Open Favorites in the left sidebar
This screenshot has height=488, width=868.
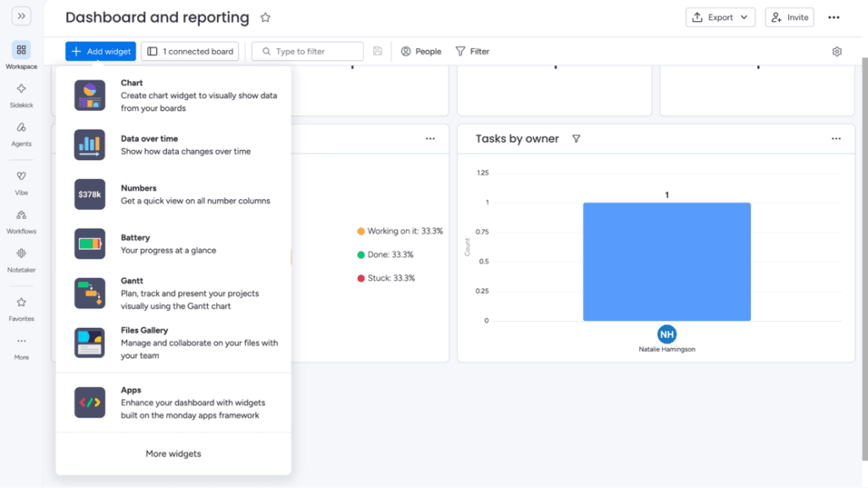point(21,308)
